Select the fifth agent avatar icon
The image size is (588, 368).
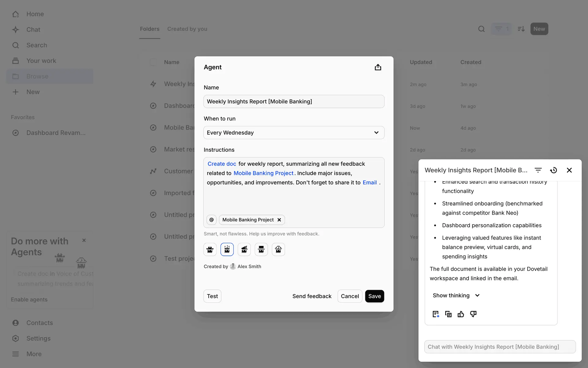[278, 249]
